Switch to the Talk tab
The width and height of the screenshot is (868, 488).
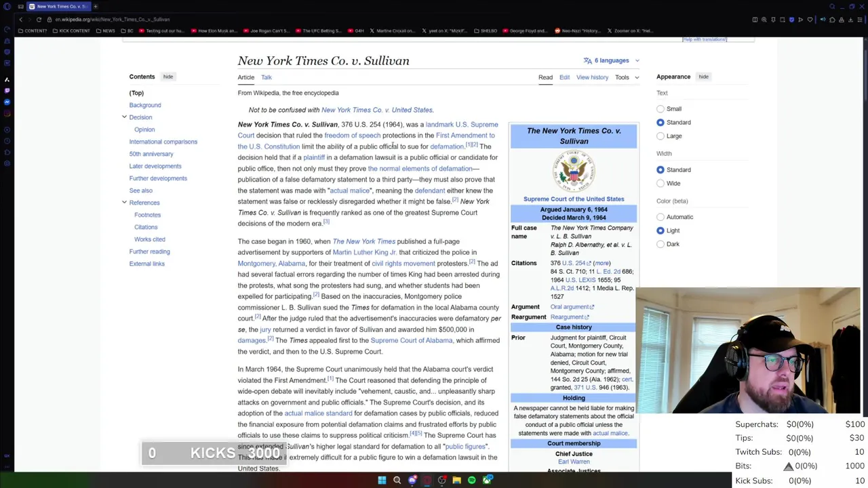267,77
